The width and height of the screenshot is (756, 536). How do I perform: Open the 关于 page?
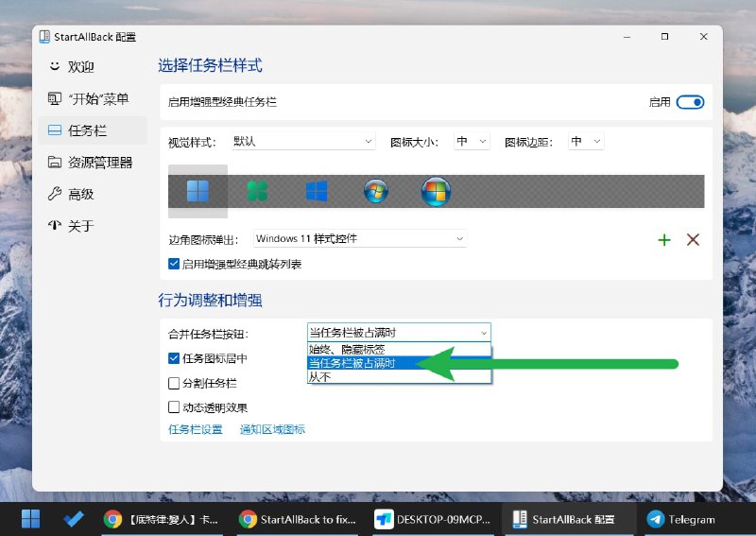tap(93, 226)
